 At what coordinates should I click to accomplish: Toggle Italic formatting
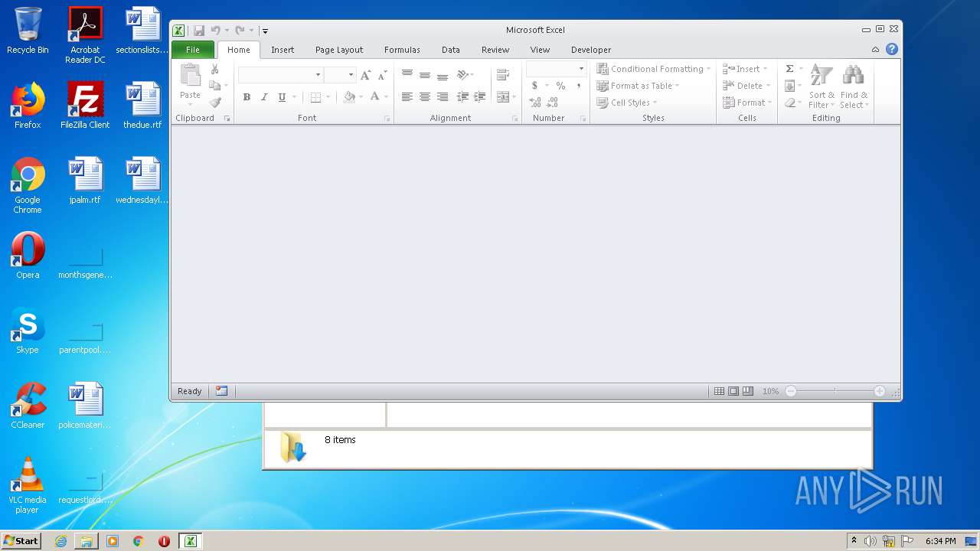264,96
